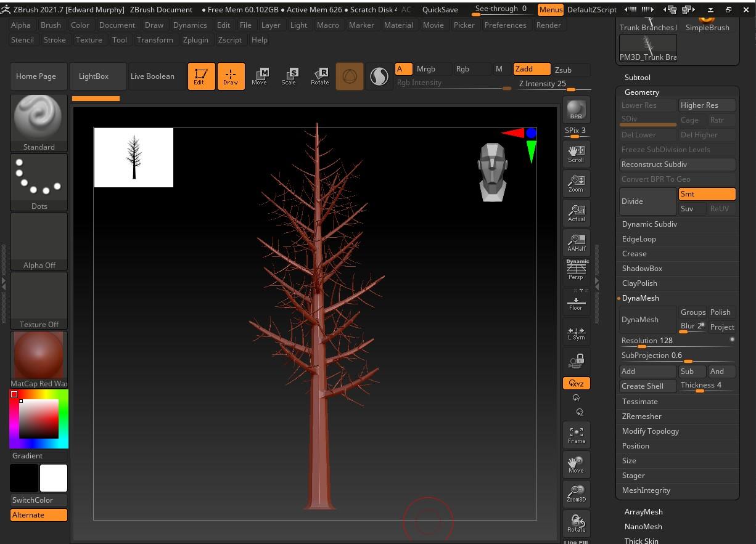The width and height of the screenshot is (756, 544).
Task: Toggle XYZ rotation mode
Action: point(576,383)
